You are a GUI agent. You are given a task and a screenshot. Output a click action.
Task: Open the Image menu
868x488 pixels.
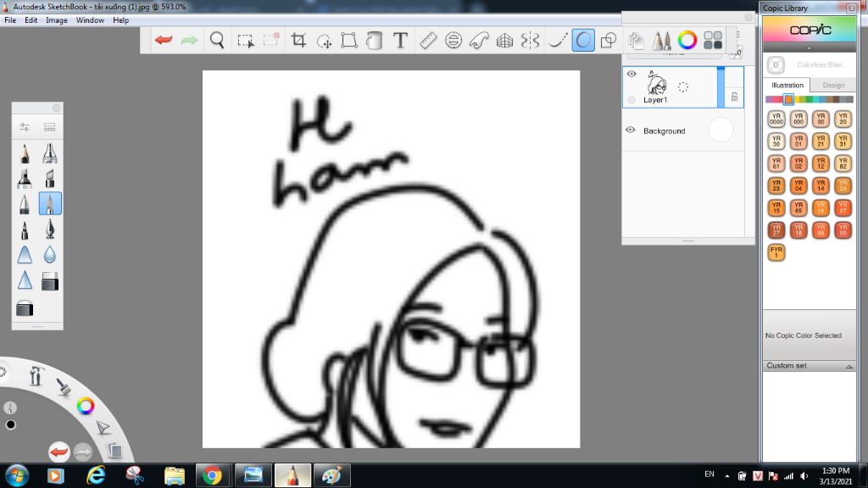pyautogui.click(x=57, y=20)
